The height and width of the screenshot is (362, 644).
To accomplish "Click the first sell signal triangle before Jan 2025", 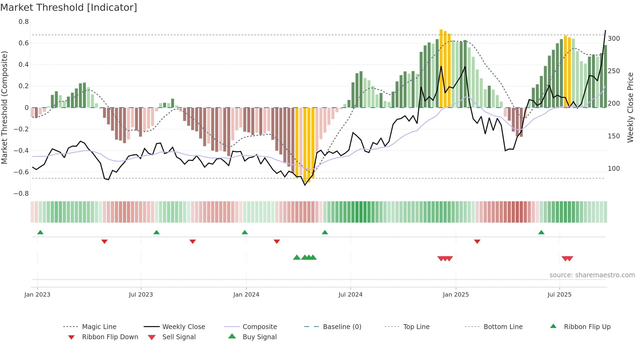I will coord(441,259).
